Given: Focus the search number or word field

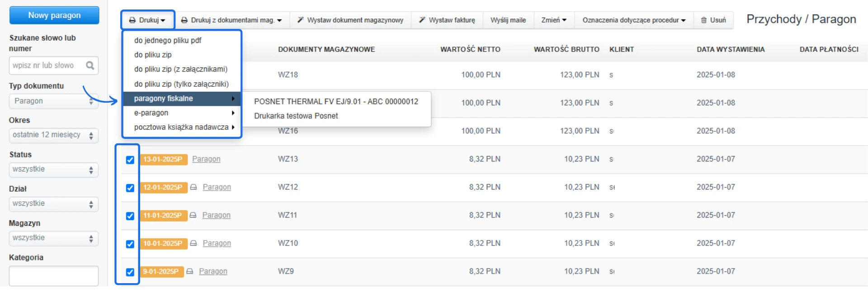Looking at the screenshot, I should click(x=47, y=66).
